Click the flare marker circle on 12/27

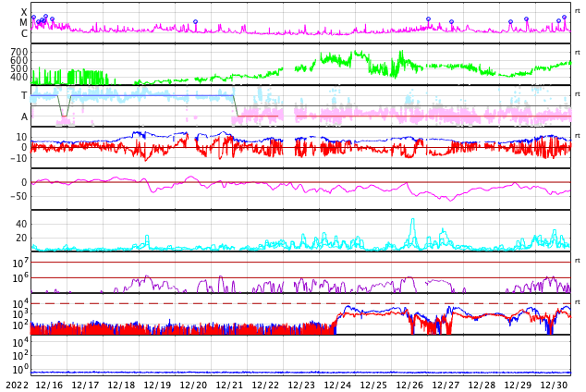(451, 21)
